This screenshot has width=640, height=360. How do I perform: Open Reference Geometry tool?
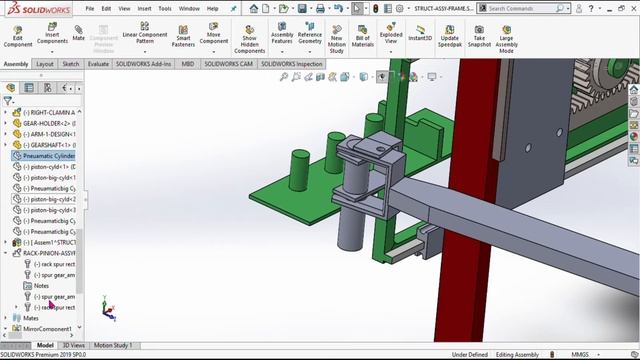(x=310, y=33)
